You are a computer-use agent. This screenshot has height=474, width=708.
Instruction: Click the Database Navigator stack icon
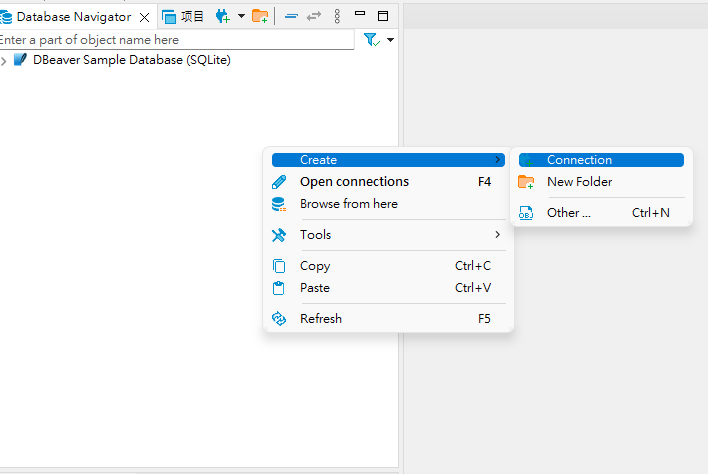pyautogui.click(x=6, y=17)
